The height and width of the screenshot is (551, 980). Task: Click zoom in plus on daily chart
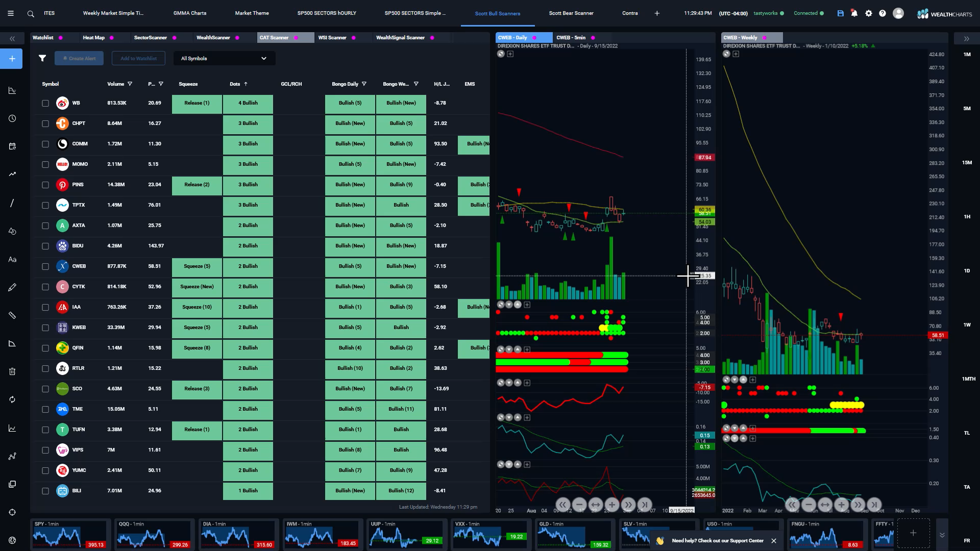(611, 505)
